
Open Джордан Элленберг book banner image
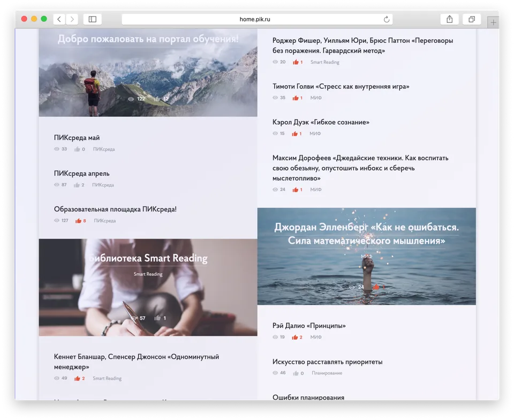(366, 256)
